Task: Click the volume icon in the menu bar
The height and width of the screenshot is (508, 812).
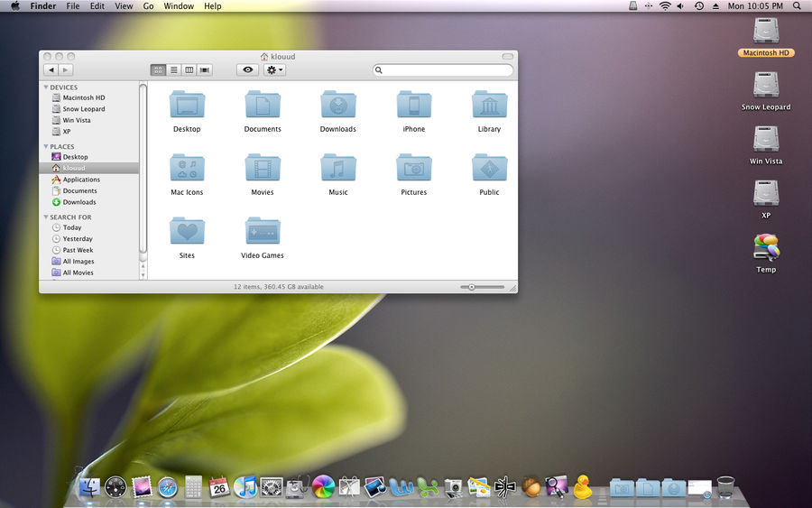Action: [x=680, y=6]
